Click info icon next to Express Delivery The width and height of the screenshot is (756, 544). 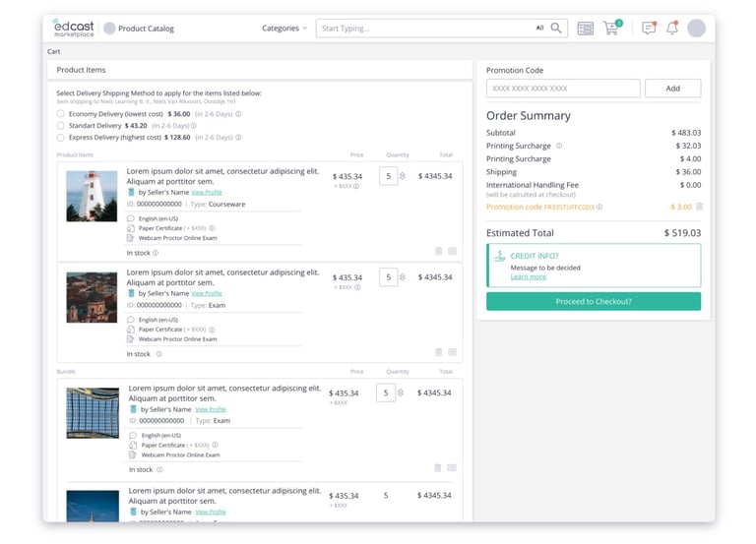[x=238, y=138]
